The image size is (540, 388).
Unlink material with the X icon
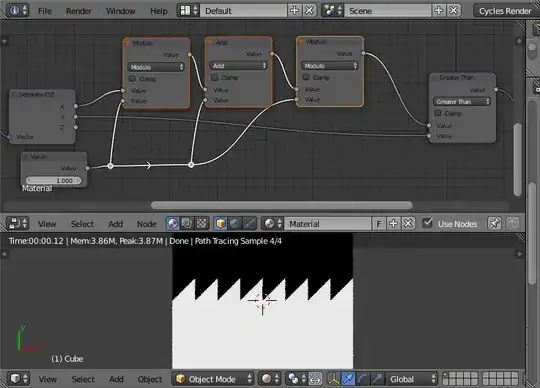(x=408, y=224)
